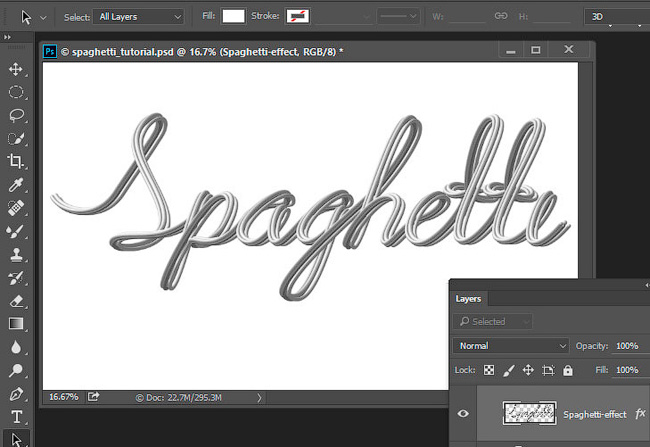Open the Fill color swatch
This screenshot has height=447, width=650.
point(233,16)
